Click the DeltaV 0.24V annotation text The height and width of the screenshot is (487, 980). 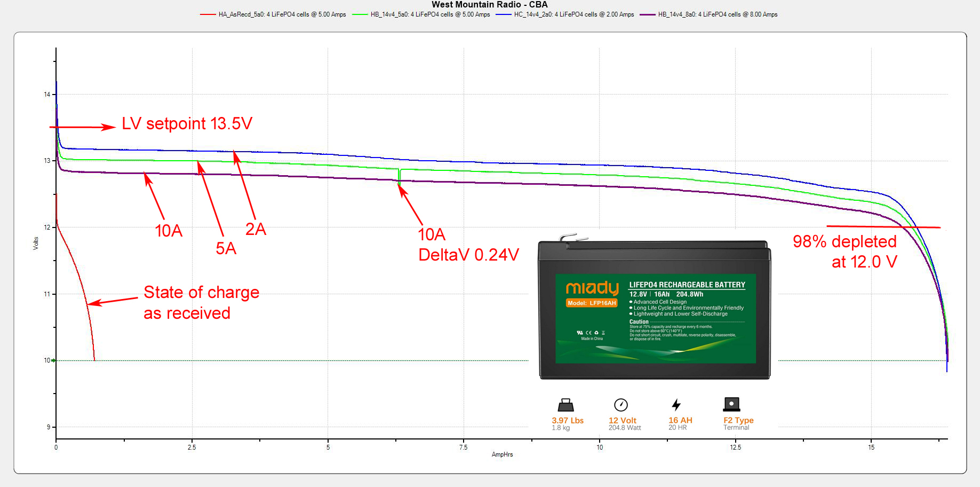coord(468,255)
